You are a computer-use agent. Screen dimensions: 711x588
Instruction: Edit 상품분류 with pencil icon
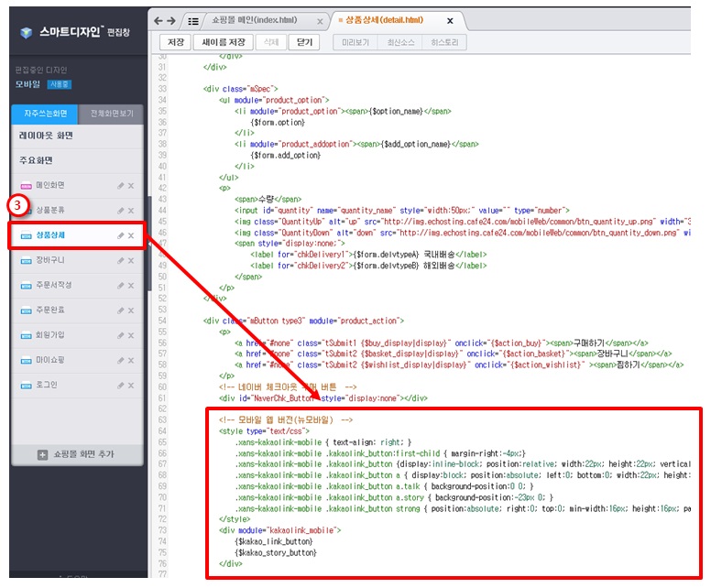[x=120, y=211]
